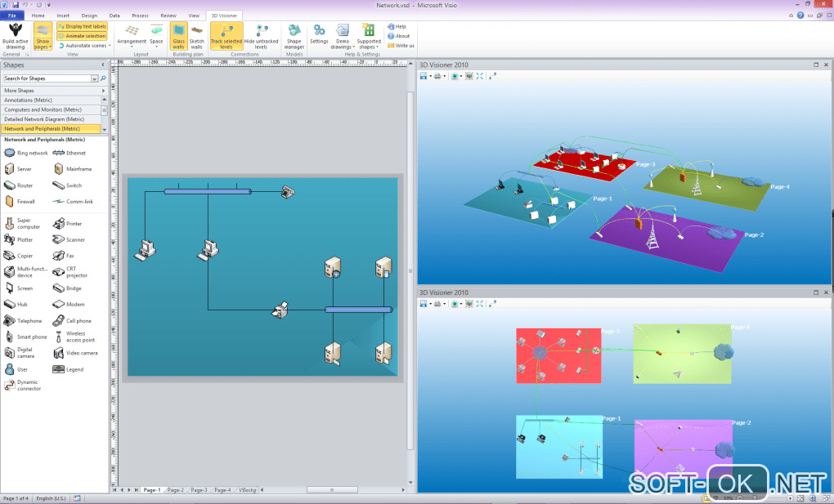Image resolution: width=834 pixels, height=504 pixels.
Task: Open the Demo drawings dropdown
Action: pyautogui.click(x=343, y=36)
